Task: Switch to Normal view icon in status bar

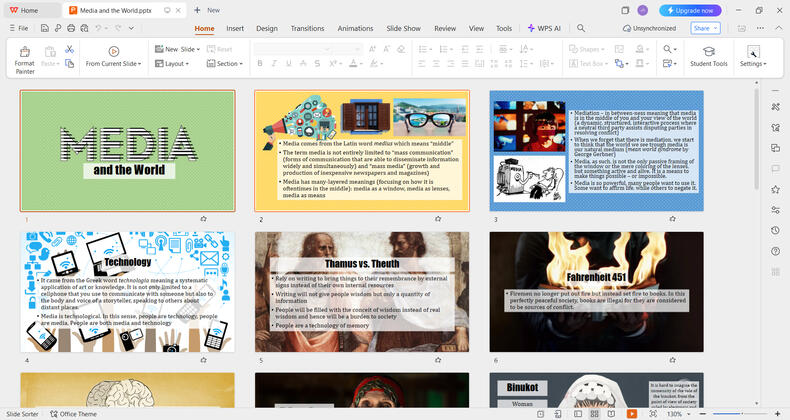Action: pyautogui.click(x=578, y=414)
